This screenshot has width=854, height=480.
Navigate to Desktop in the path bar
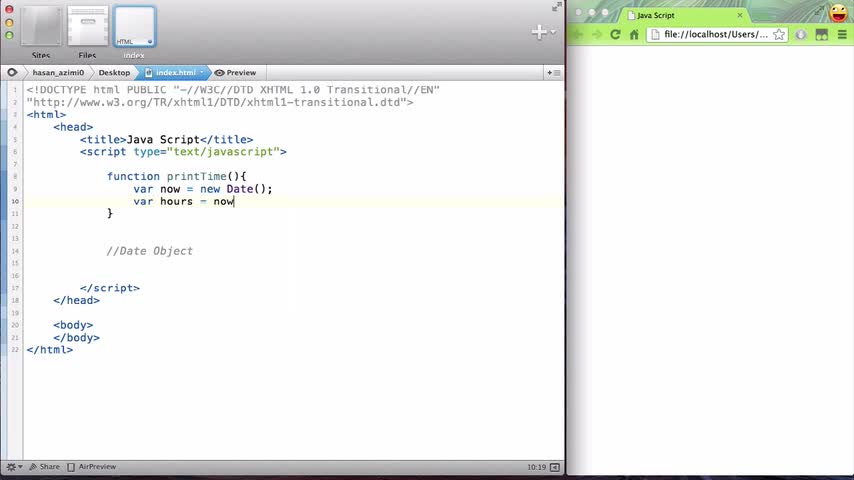(114, 72)
